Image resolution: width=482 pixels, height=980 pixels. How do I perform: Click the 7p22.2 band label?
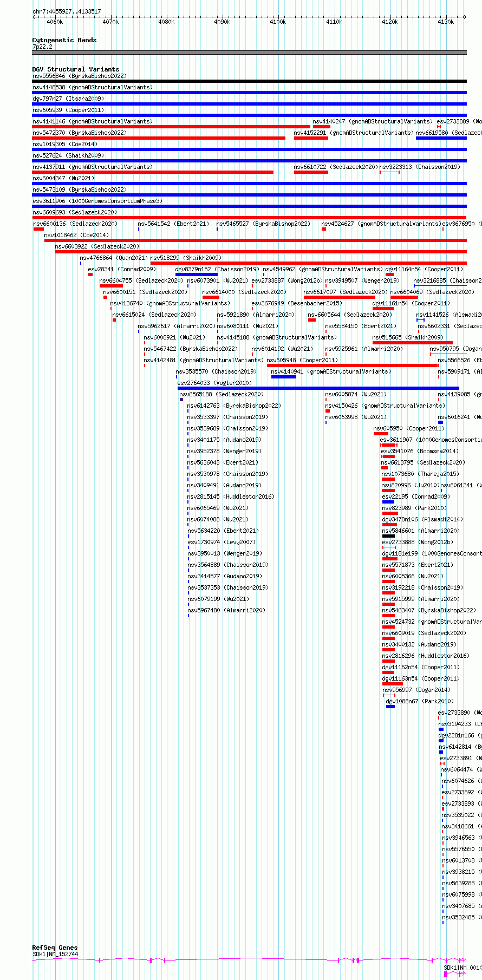tap(42, 47)
